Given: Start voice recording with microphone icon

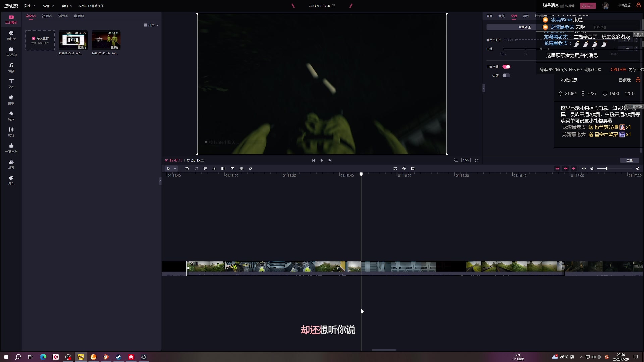Looking at the screenshot, I should pos(404,169).
